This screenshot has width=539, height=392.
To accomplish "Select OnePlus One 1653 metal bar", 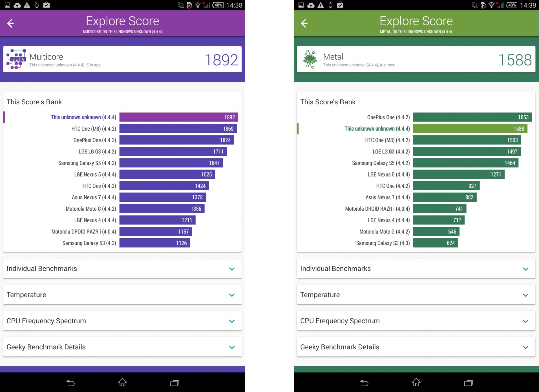I will (472, 117).
